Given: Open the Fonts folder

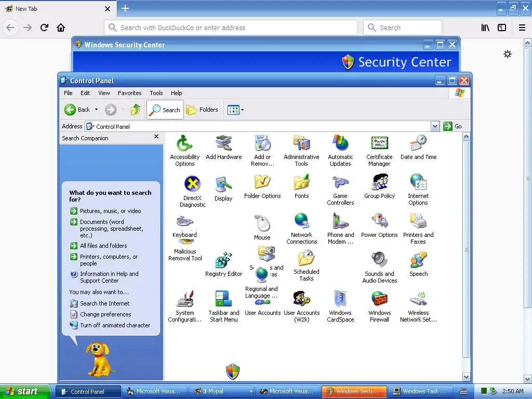Looking at the screenshot, I should coord(302,187).
